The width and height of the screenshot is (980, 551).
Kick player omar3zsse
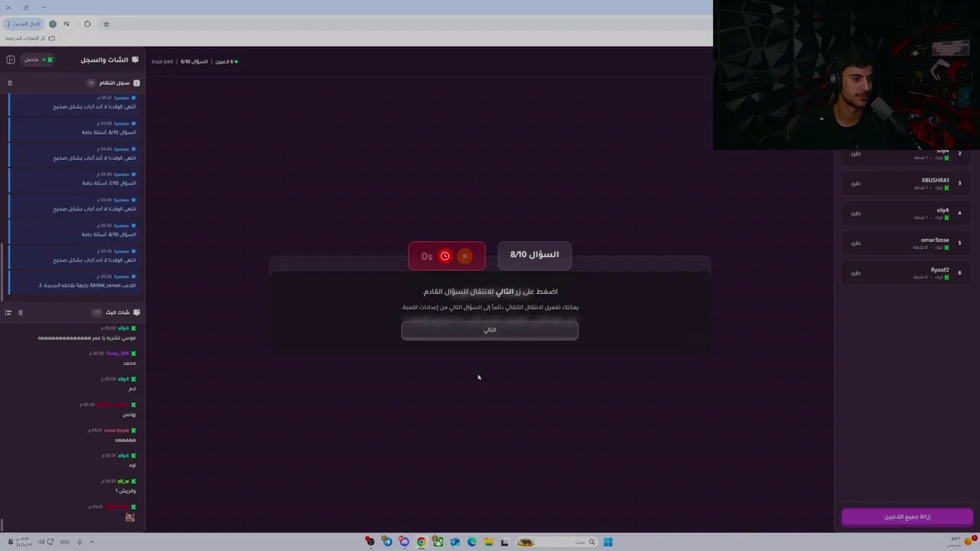[855, 243]
